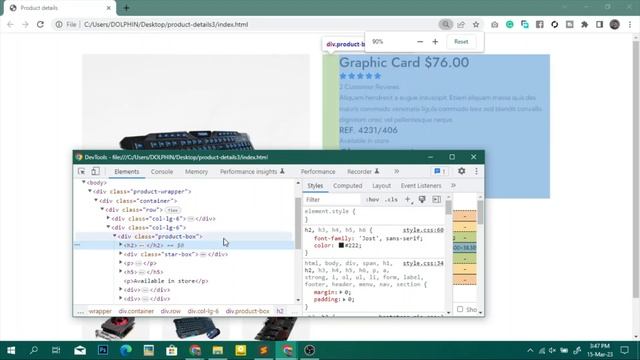Click the Grammarly extension icon
The width and height of the screenshot is (640, 360).
coord(510,24)
